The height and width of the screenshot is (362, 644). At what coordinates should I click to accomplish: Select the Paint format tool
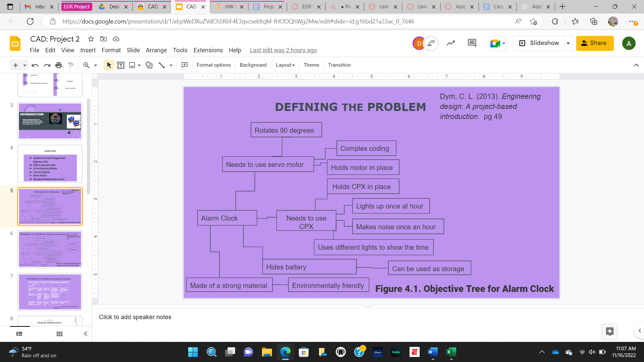pos(70,65)
